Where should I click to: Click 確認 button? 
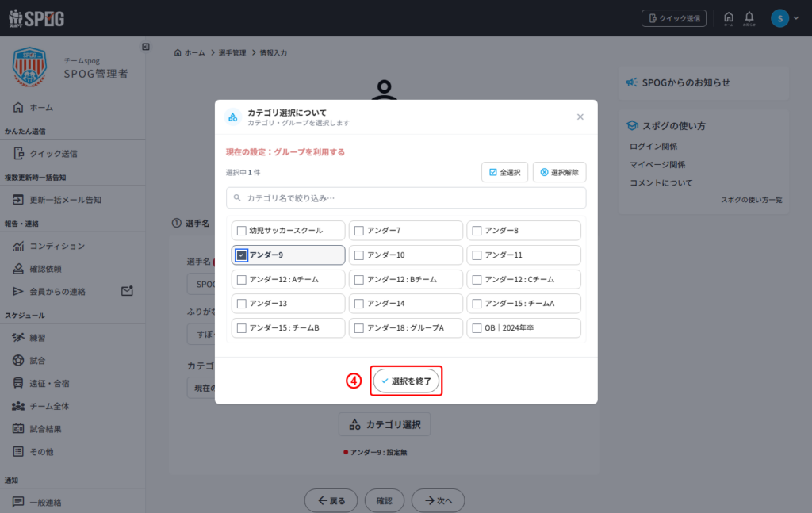[385, 500]
